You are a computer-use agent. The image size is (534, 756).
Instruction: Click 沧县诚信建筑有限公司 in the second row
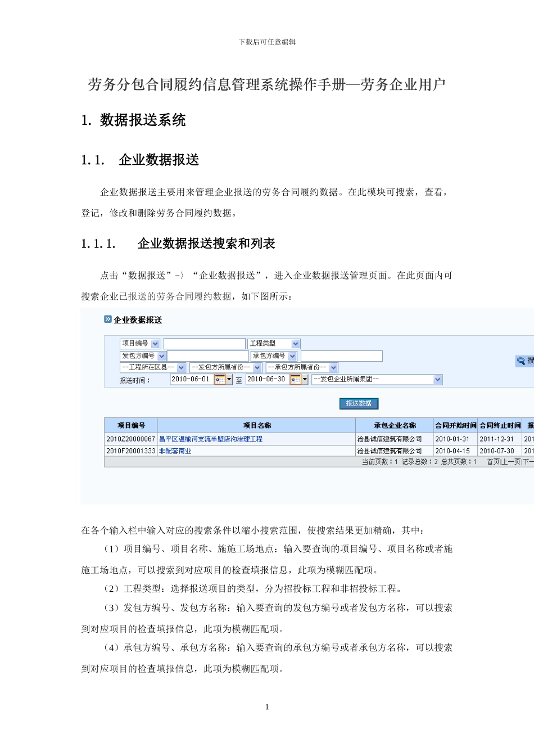390,451
